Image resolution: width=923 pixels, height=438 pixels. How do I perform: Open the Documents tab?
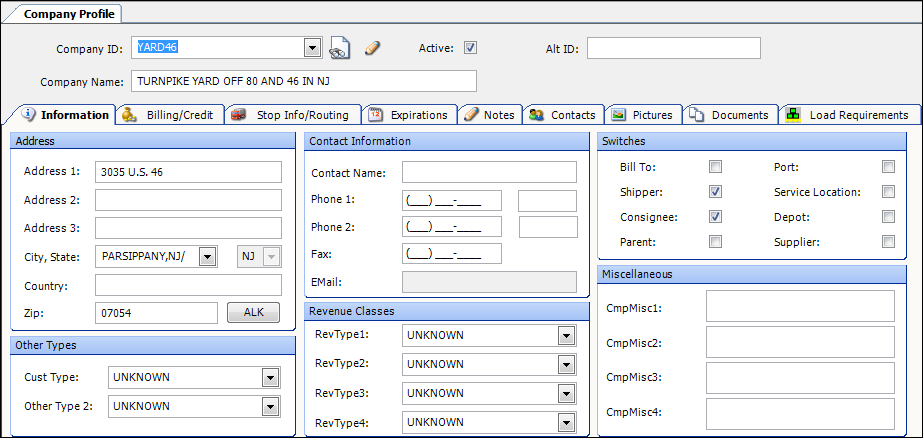tap(731, 115)
